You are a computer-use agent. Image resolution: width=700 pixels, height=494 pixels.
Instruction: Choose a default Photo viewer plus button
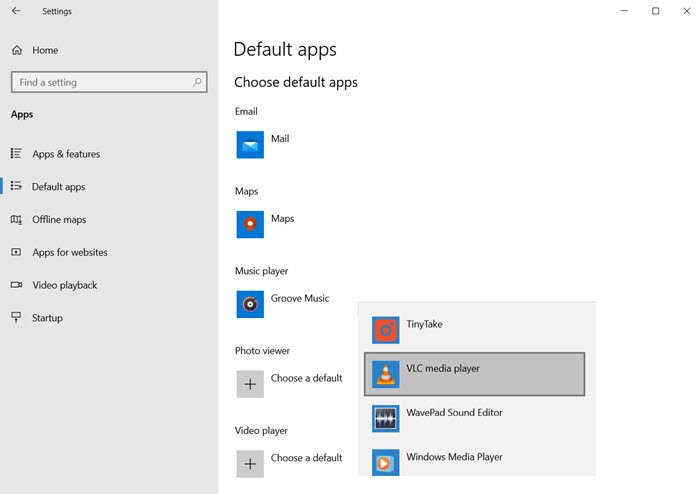[250, 384]
